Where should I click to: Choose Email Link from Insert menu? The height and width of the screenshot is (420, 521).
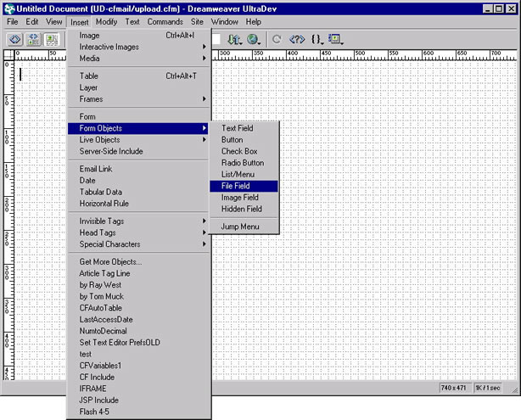point(138,169)
